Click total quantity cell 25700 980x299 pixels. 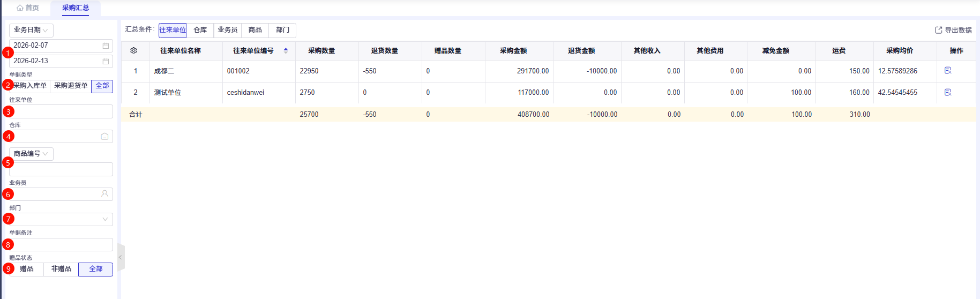309,114
